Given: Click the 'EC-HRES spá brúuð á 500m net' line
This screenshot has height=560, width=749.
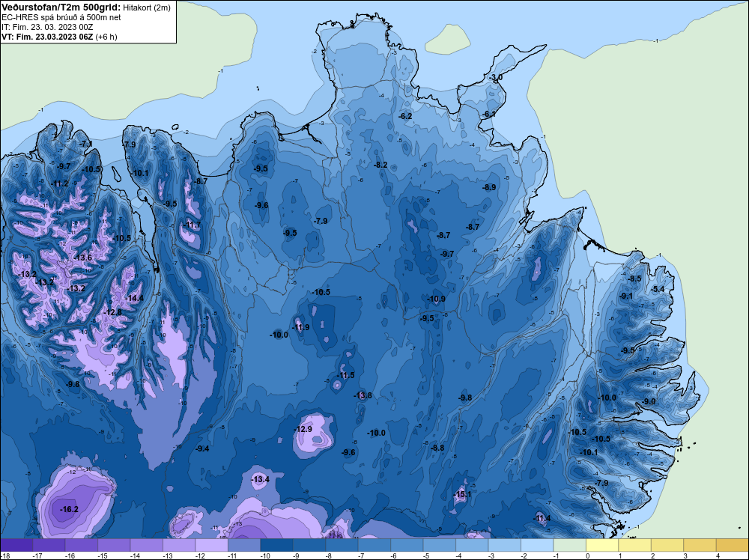Looking at the screenshot, I should 61,17.
